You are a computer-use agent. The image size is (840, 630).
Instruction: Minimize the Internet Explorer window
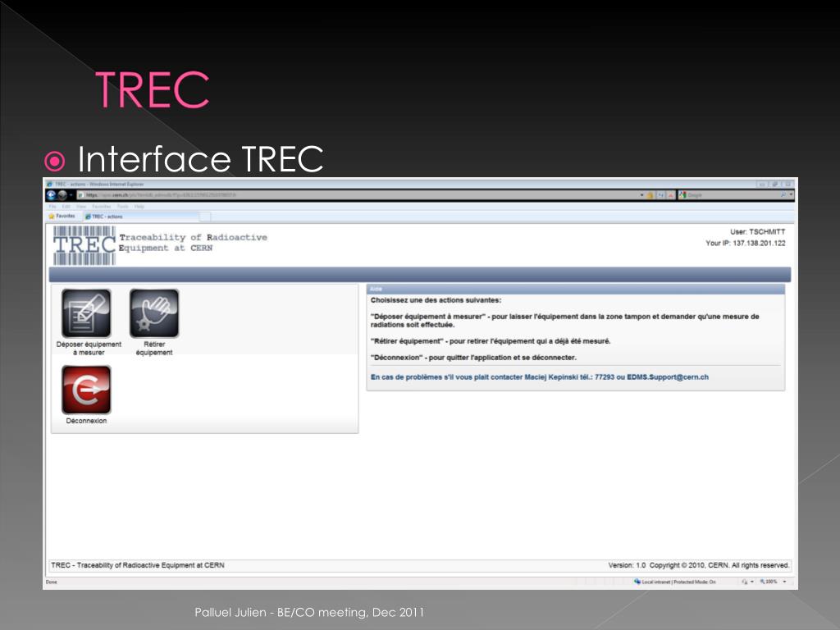click(x=762, y=185)
